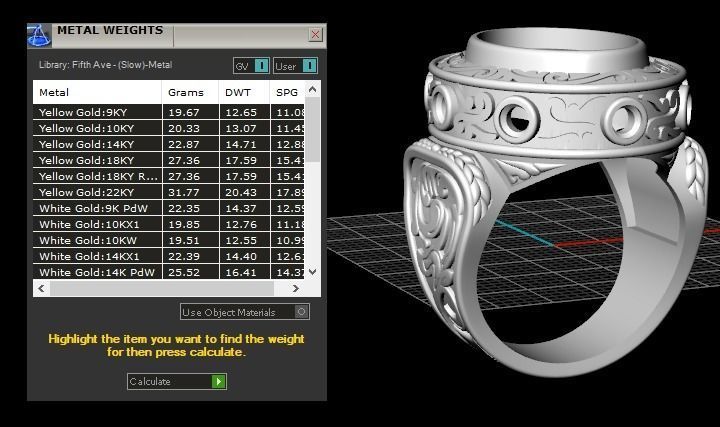Click the 22.87 grams value
This screenshot has width=720, height=427.
point(184,145)
